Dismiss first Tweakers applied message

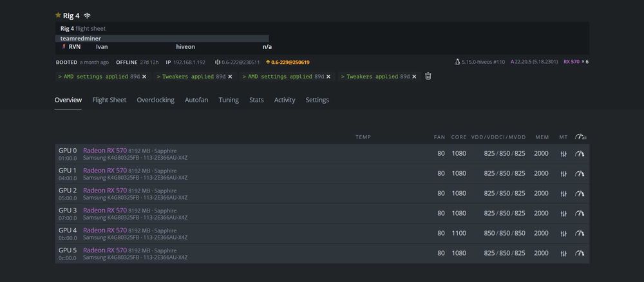234,77
